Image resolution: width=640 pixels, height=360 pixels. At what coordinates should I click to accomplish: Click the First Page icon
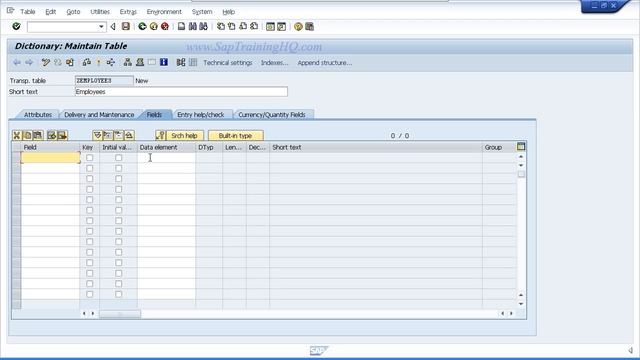tap(221, 27)
